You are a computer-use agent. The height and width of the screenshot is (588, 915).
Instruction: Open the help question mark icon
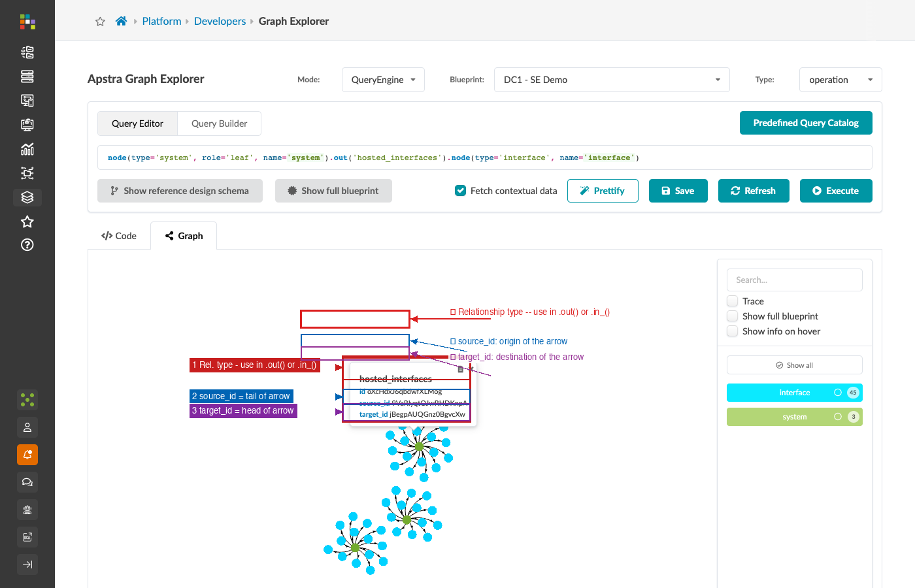pos(27,245)
